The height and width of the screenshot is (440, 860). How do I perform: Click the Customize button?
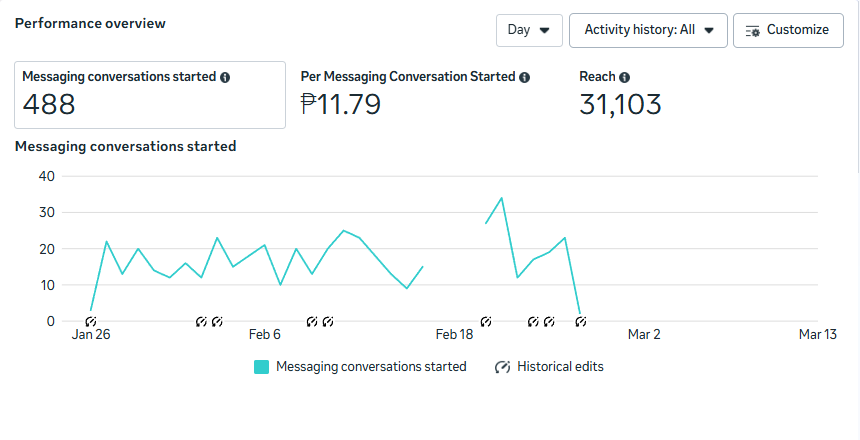[x=787, y=30]
